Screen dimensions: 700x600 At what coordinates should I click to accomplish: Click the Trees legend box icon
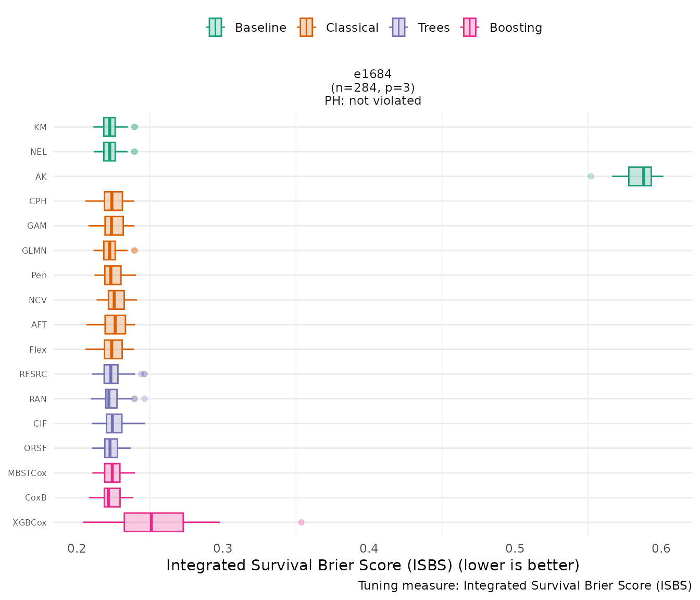[x=398, y=27]
